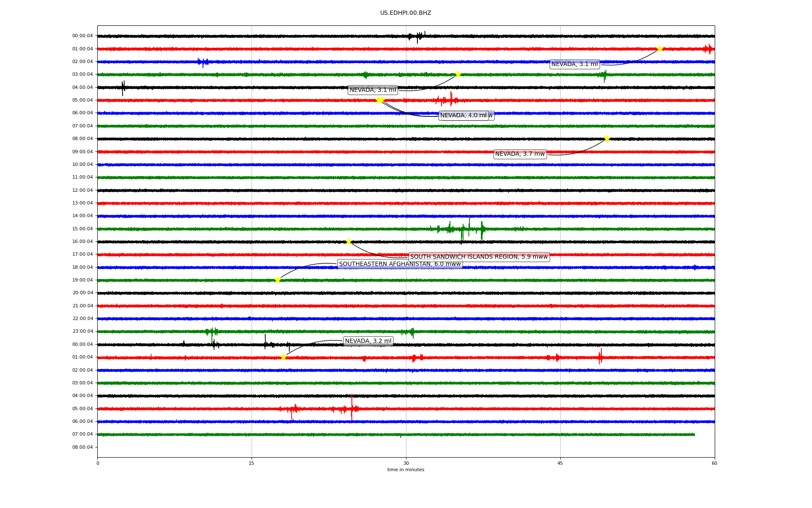Click the 16:00:04 time label
Image resolution: width=812 pixels, height=508 pixels.
[82, 241]
